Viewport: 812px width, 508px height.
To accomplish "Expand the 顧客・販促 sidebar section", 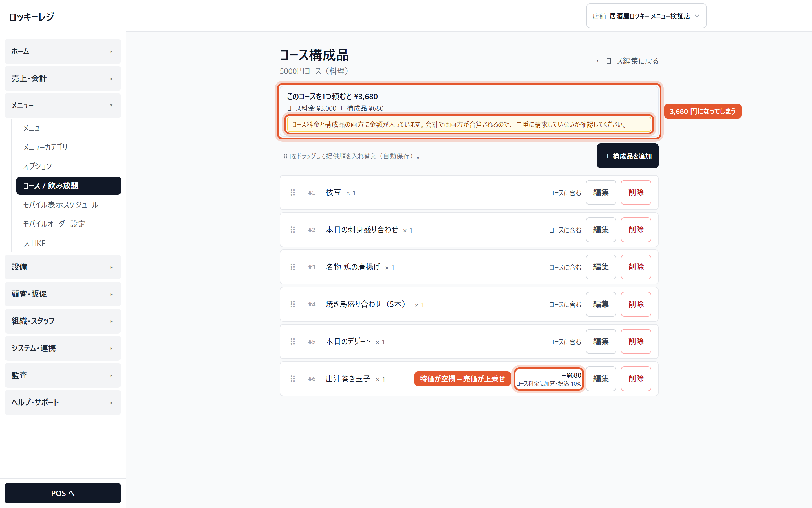I will [x=63, y=294].
